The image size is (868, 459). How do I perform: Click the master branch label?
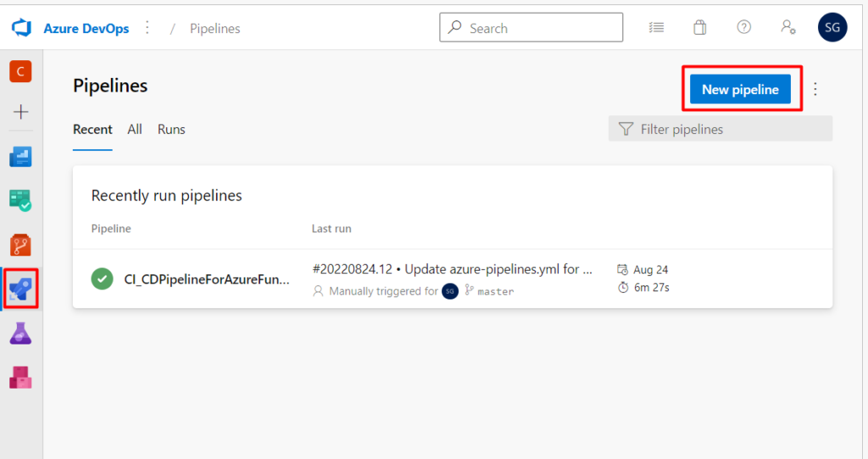495,292
